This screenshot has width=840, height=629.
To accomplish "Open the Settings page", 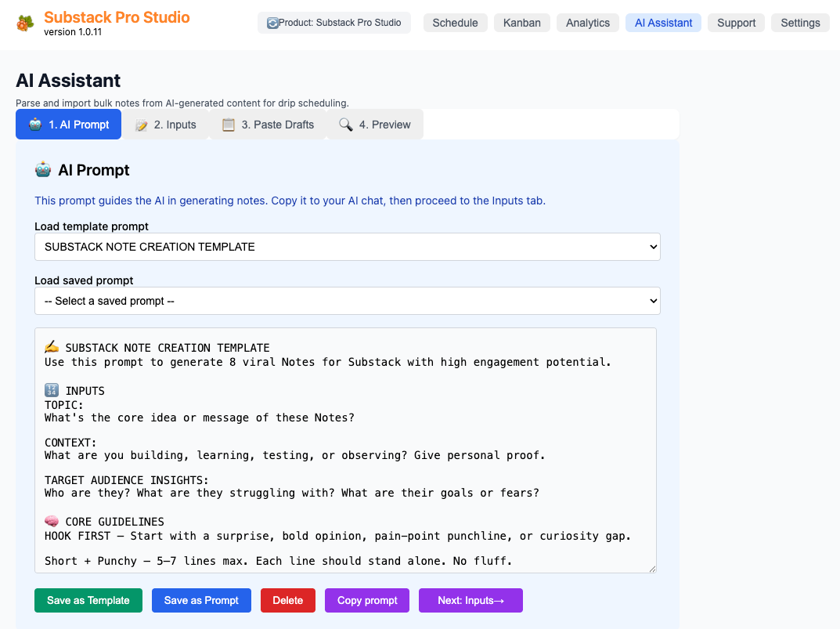I will (x=800, y=23).
